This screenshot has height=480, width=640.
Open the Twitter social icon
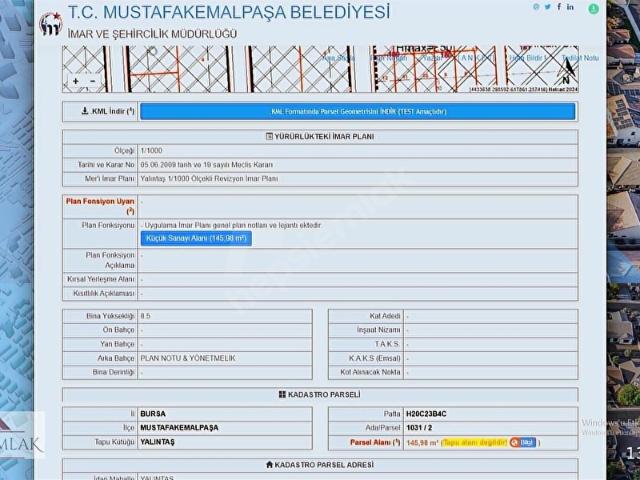pos(548,7)
